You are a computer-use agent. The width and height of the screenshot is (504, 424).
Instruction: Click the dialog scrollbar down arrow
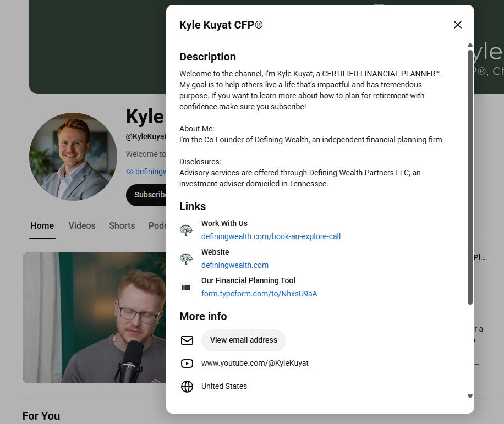tap(470, 396)
